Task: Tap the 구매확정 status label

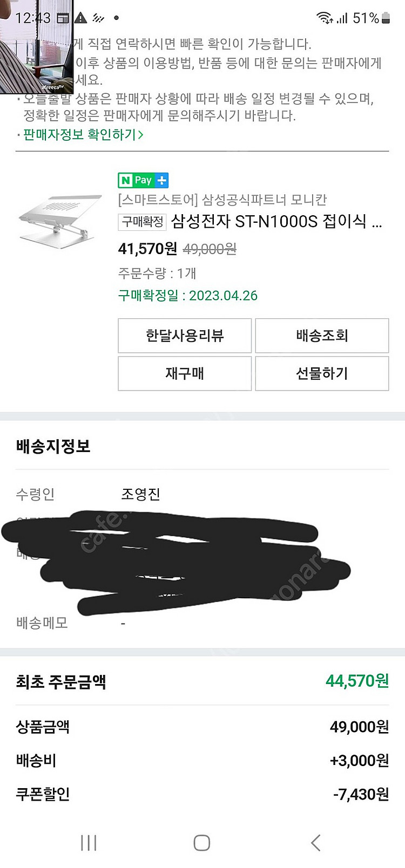Action: click(x=143, y=221)
